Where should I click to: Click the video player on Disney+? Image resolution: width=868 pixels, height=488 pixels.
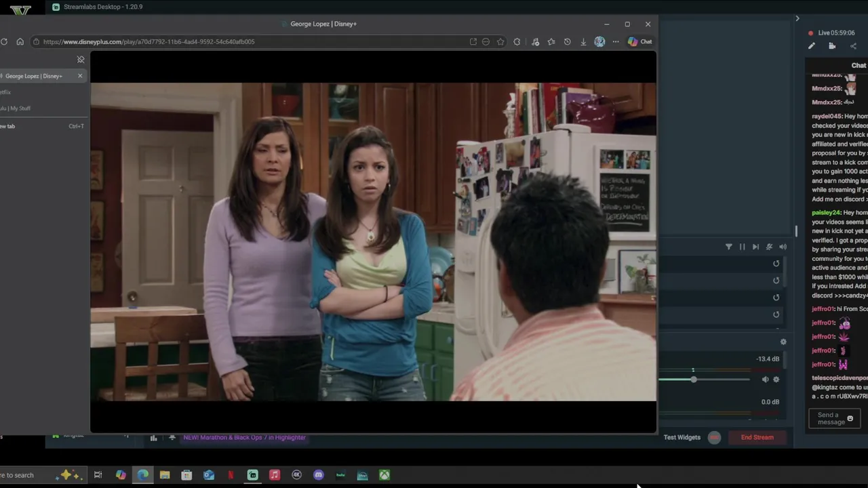[x=373, y=241]
